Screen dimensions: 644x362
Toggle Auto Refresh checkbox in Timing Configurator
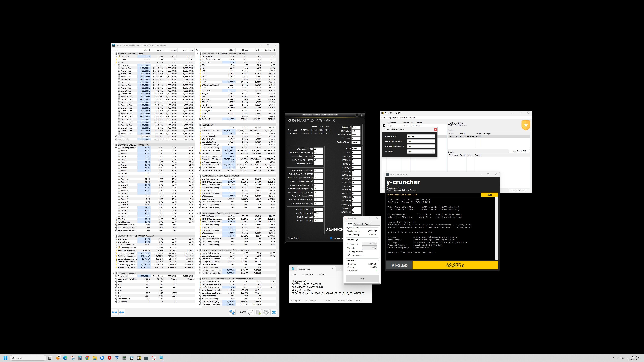331,238
